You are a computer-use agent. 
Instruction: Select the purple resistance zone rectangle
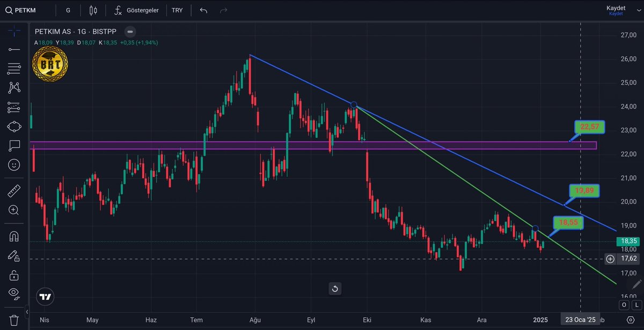click(x=313, y=145)
